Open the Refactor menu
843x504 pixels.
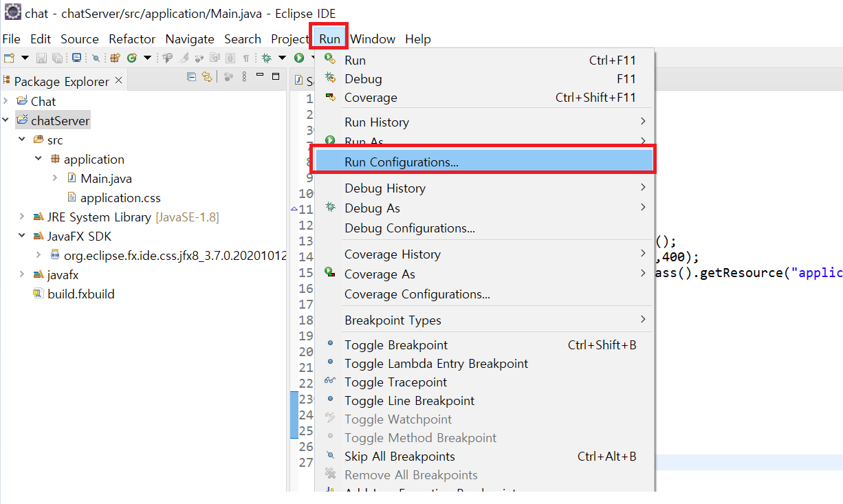[132, 39]
